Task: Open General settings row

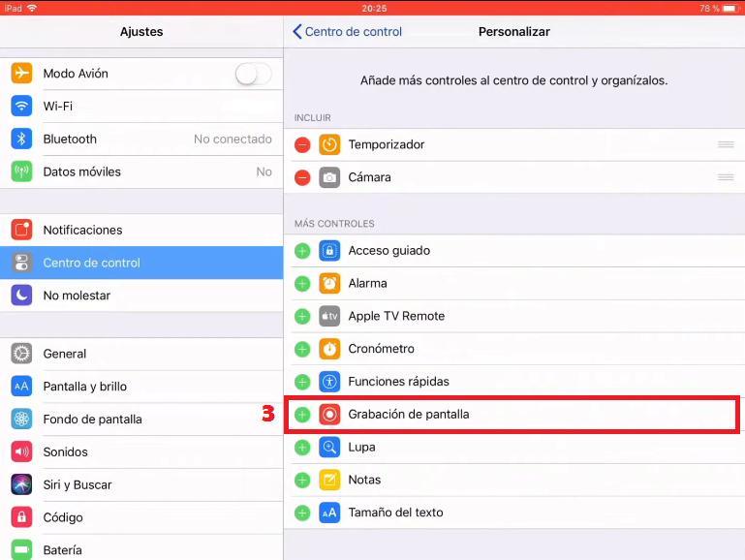Action: coord(141,354)
